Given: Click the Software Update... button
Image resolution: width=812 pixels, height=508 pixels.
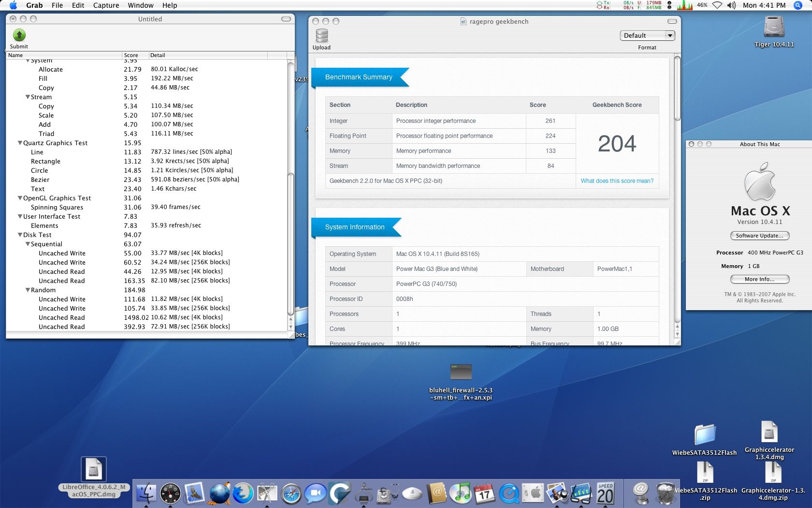Looking at the screenshot, I should 759,236.
